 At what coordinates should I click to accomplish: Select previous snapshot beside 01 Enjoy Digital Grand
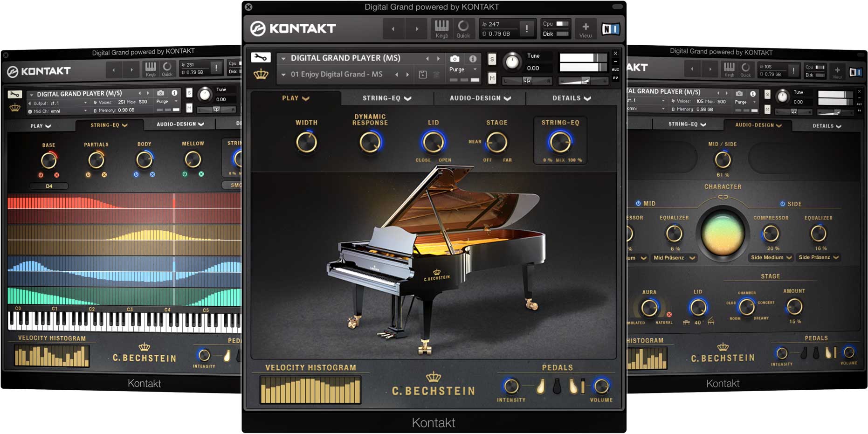(397, 75)
